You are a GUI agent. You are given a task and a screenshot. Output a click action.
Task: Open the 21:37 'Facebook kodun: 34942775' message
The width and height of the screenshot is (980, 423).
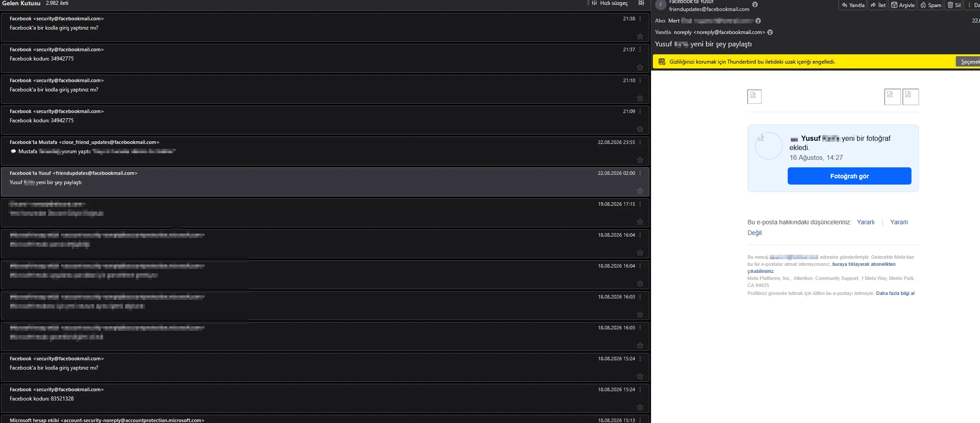click(325, 58)
